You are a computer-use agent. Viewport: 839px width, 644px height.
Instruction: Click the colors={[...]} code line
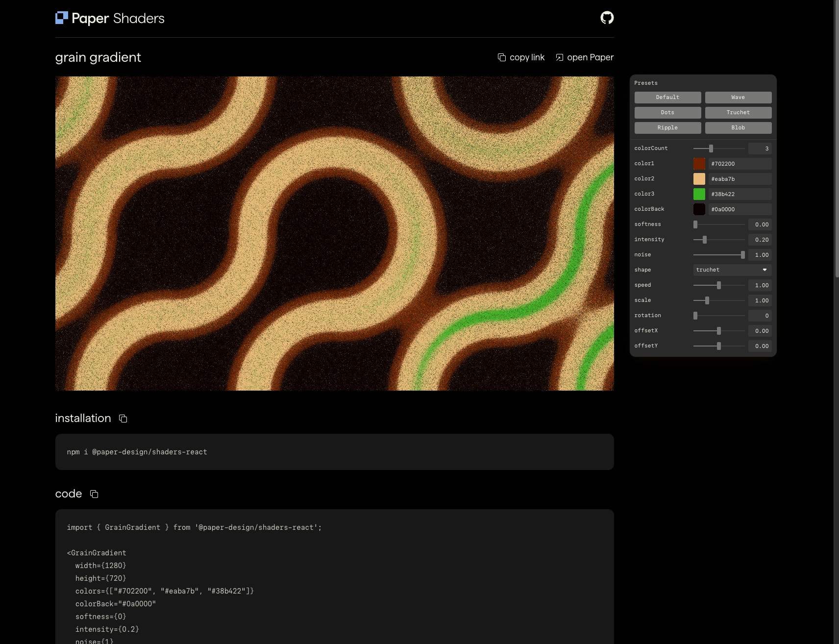[165, 591]
